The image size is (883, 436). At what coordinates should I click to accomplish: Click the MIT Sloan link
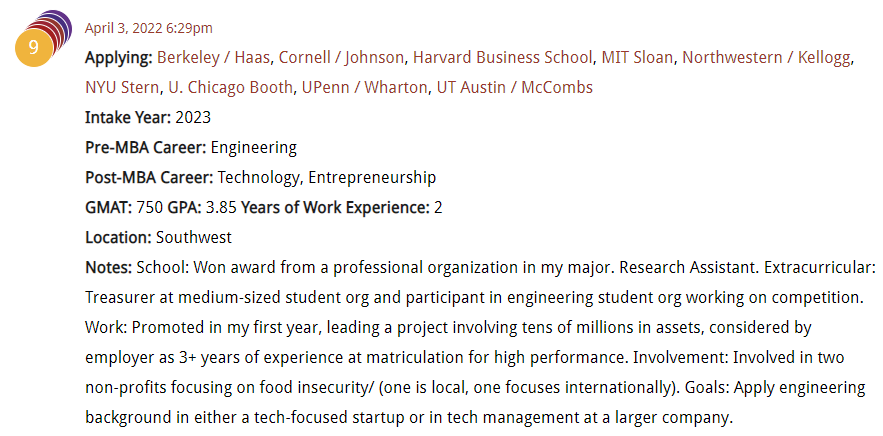tap(637, 57)
